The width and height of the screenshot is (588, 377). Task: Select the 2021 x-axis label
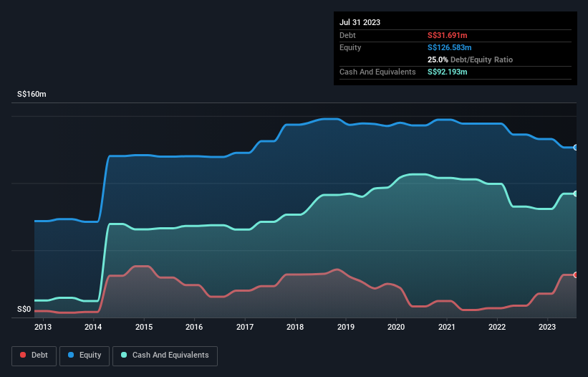click(x=447, y=327)
